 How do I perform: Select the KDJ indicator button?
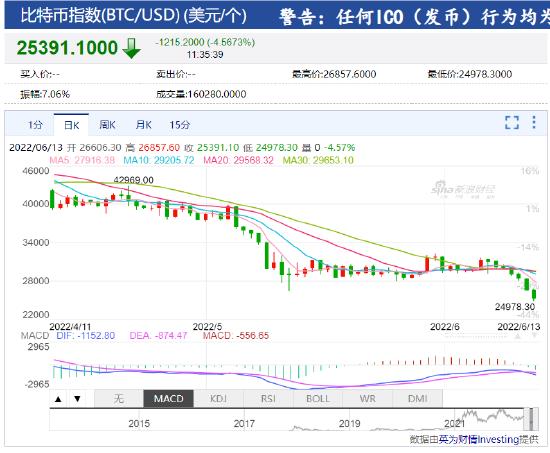[x=218, y=399]
